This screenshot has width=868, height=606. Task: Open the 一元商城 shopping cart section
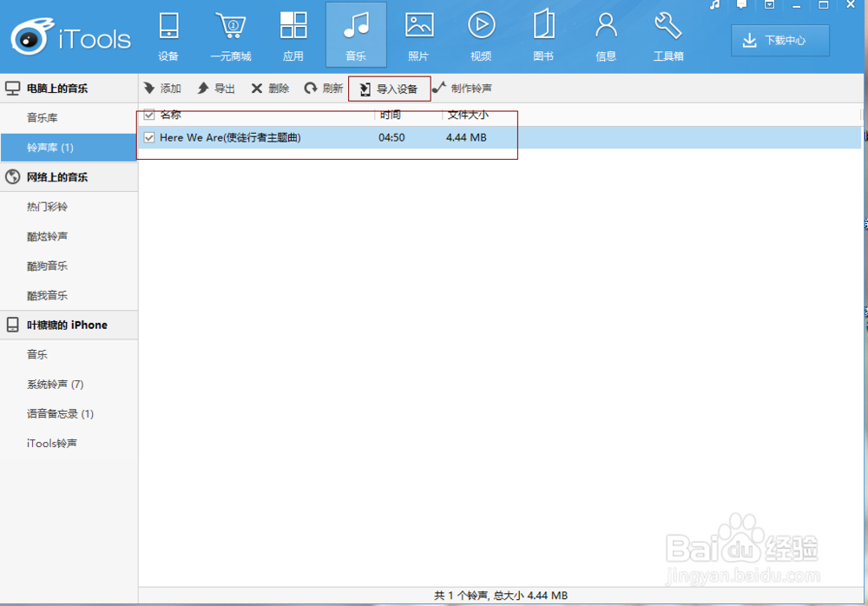231,36
